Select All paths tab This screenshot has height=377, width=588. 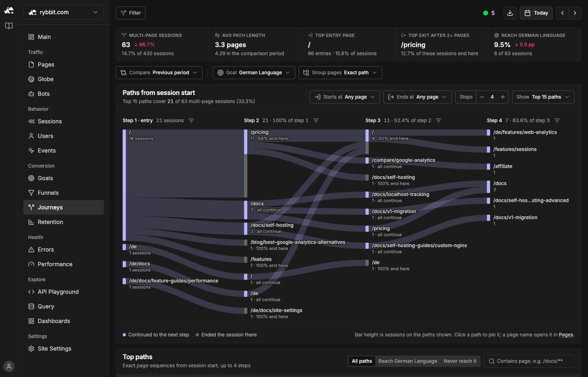(362, 361)
